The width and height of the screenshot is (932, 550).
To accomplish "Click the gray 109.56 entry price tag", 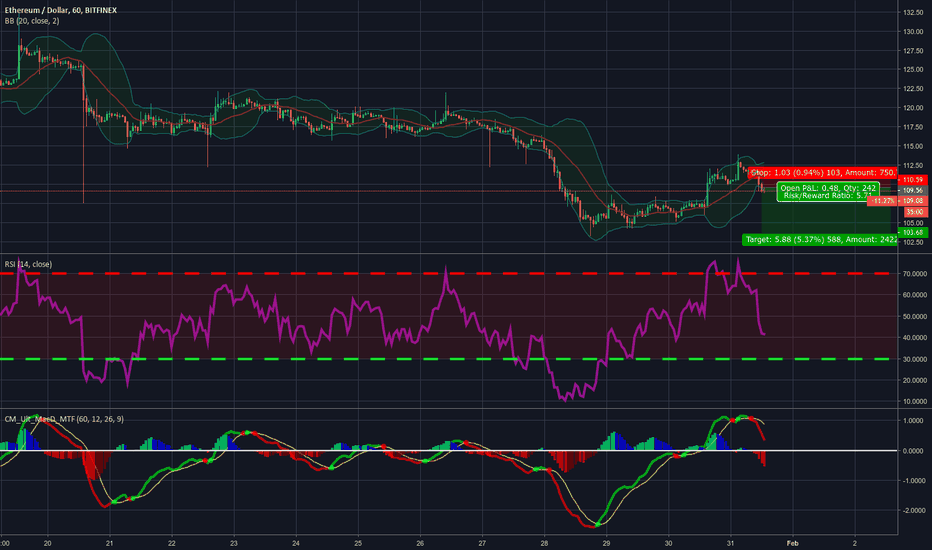I will (x=913, y=190).
